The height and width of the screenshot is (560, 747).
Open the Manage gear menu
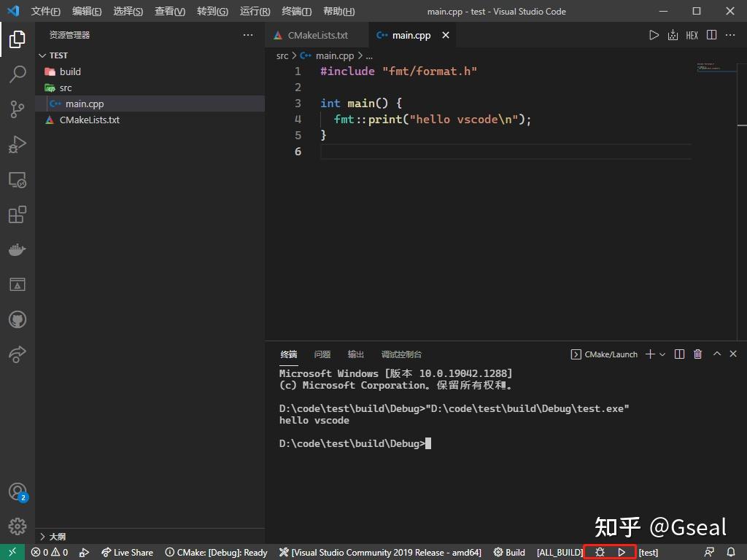18,526
